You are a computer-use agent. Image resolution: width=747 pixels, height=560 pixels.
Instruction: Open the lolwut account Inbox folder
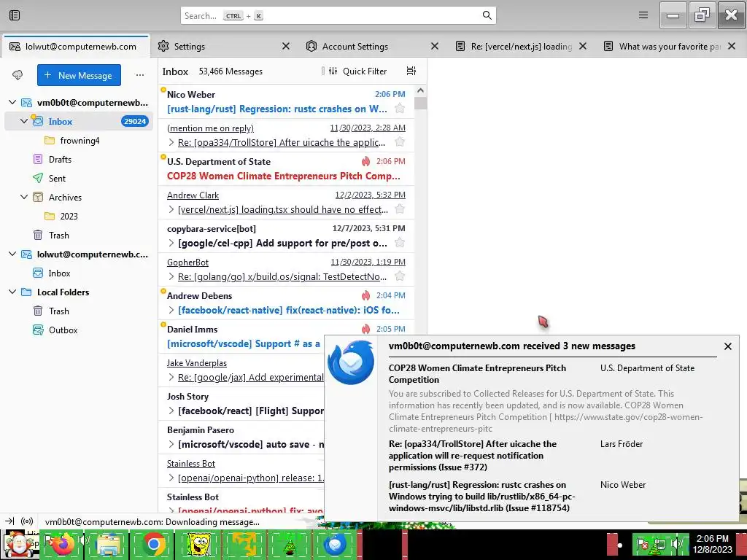point(59,273)
